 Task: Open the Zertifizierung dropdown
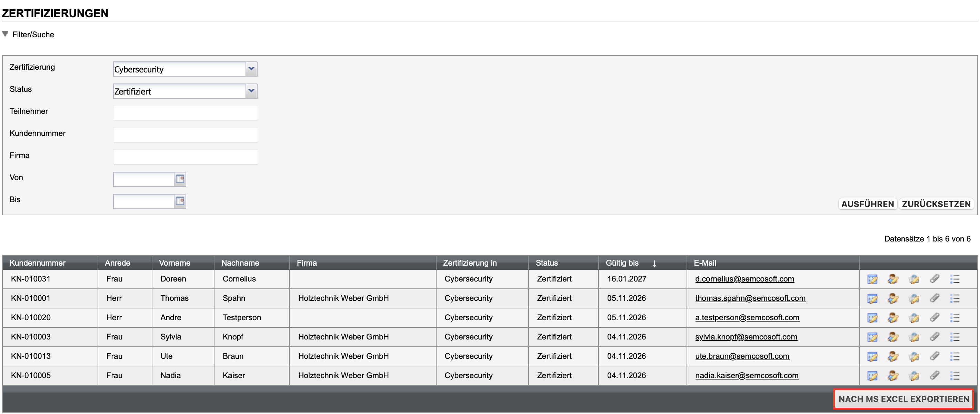pyautogui.click(x=251, y=69)
